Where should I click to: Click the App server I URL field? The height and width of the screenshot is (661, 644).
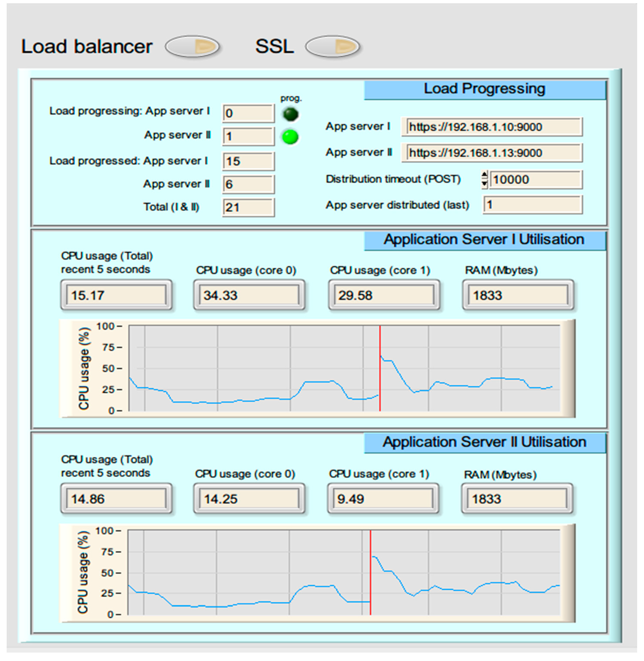click(492, 127)
